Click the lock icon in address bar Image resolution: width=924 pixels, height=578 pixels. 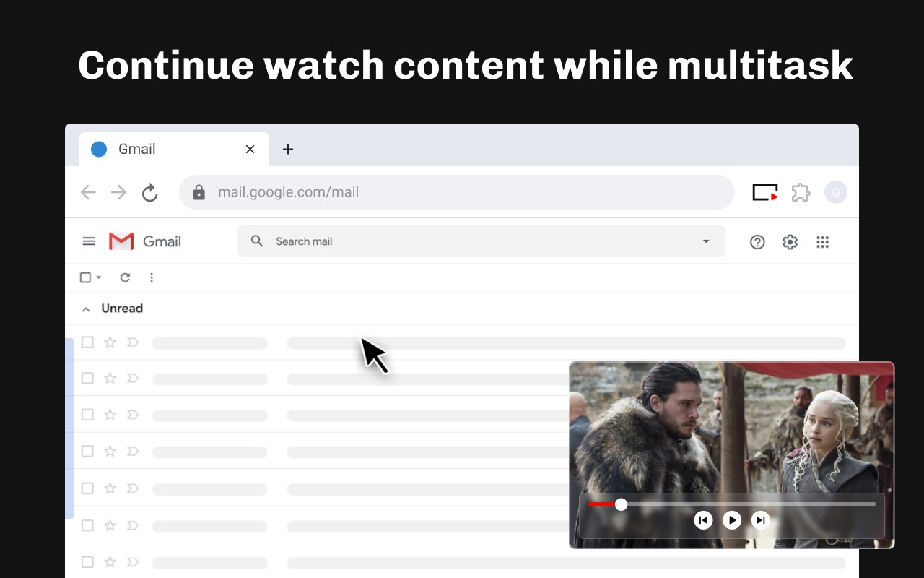coord(199,192)
